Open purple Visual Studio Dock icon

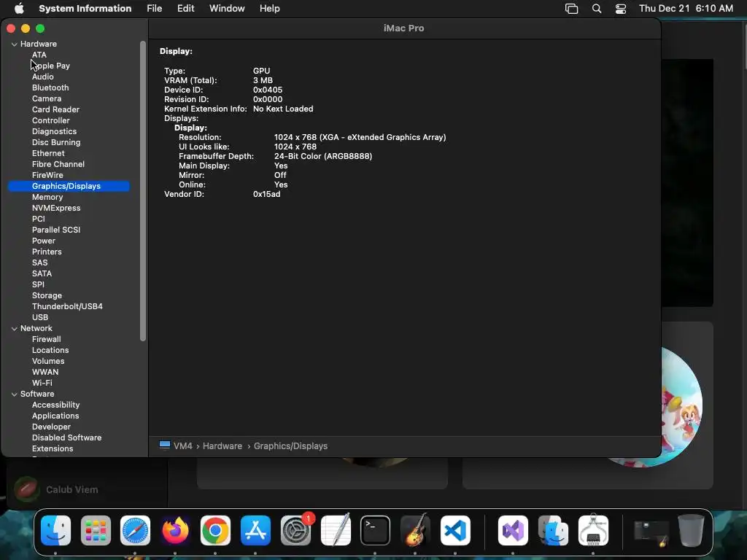click(513, 531)
